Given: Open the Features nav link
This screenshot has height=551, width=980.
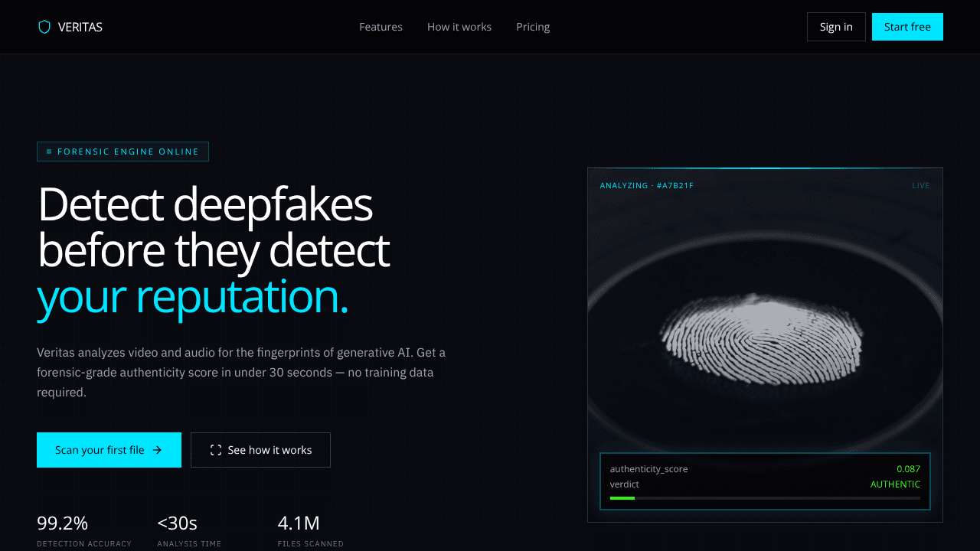Looking at the screenshot, I should [381, 27].
